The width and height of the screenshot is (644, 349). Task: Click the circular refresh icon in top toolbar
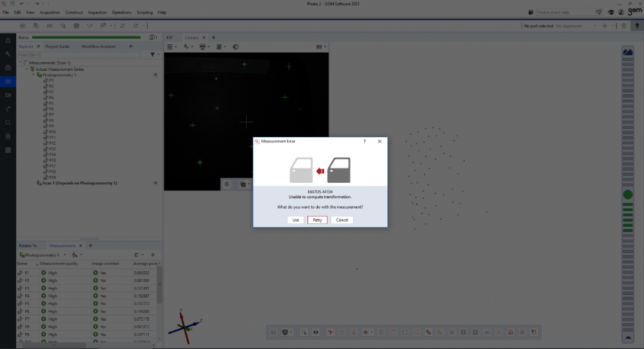pos(122,25)
